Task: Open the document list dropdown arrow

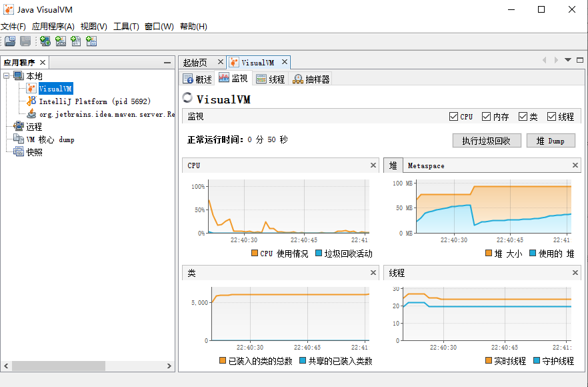Action: [568, 60]
